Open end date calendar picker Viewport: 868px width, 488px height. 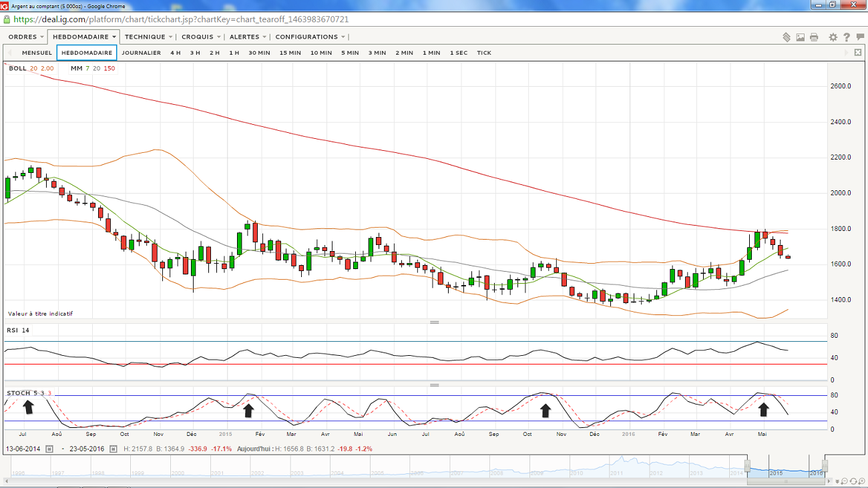coord(113,449)
